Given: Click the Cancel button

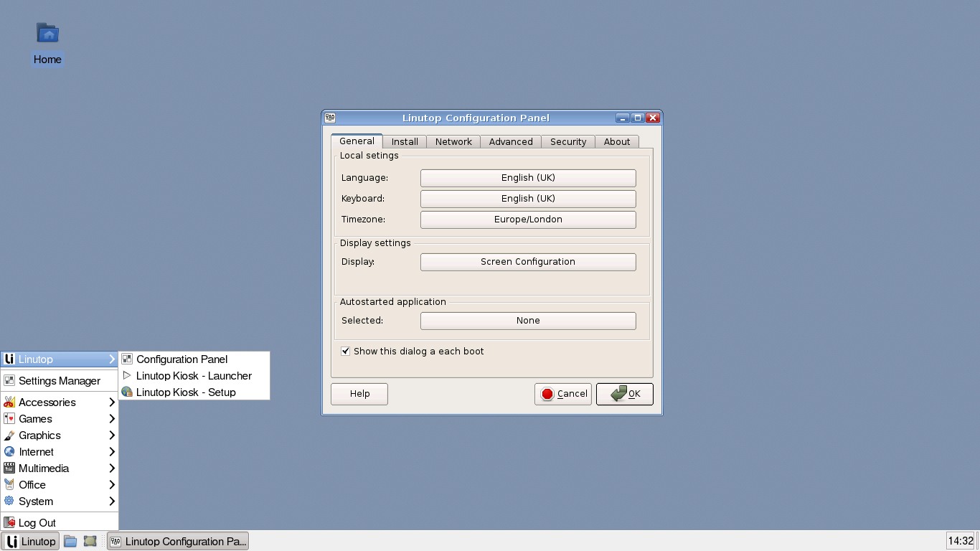Looking at the screenshot, I should coord(563,394).
